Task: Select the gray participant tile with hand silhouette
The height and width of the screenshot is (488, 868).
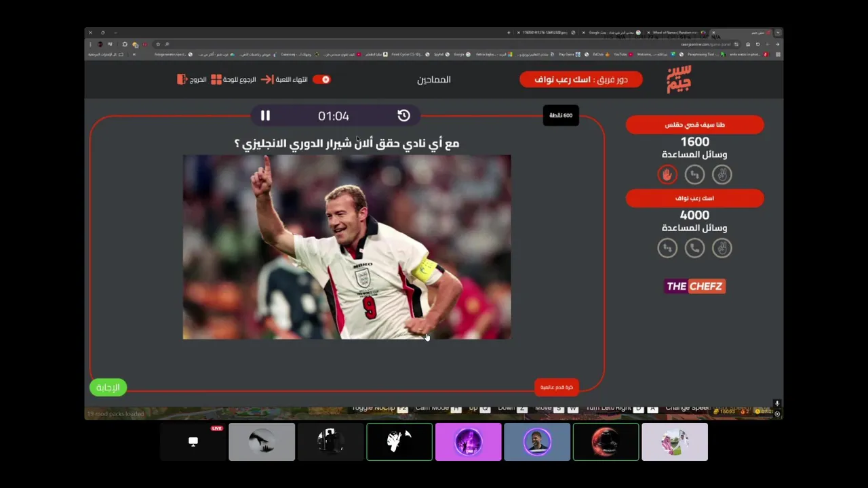Action: [x=262, y=442]
